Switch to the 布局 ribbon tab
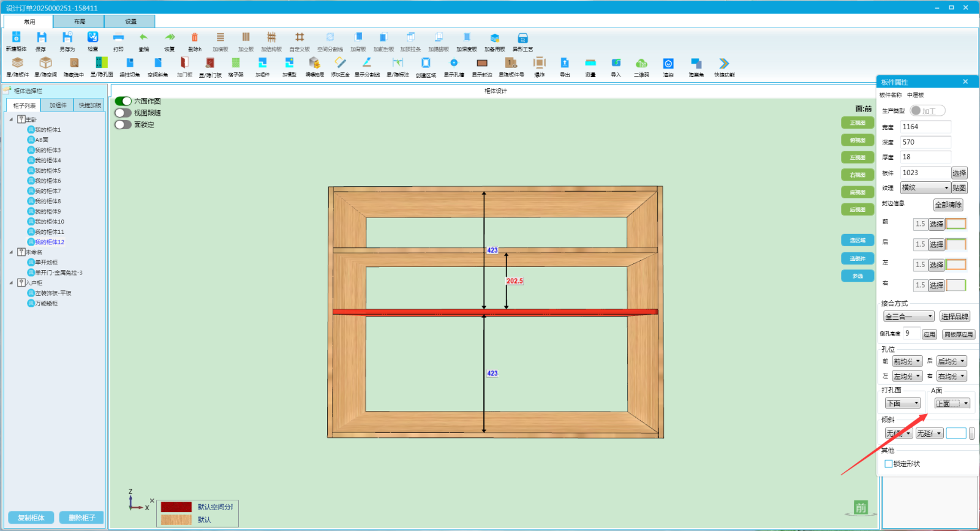The width and height of the screenshot is (980, 531). [80, 21]
